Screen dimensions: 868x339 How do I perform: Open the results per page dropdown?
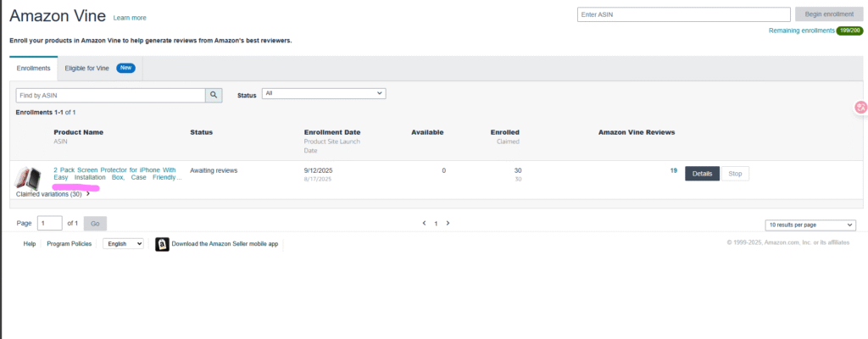pyautogui.click(x=810, y=225)
